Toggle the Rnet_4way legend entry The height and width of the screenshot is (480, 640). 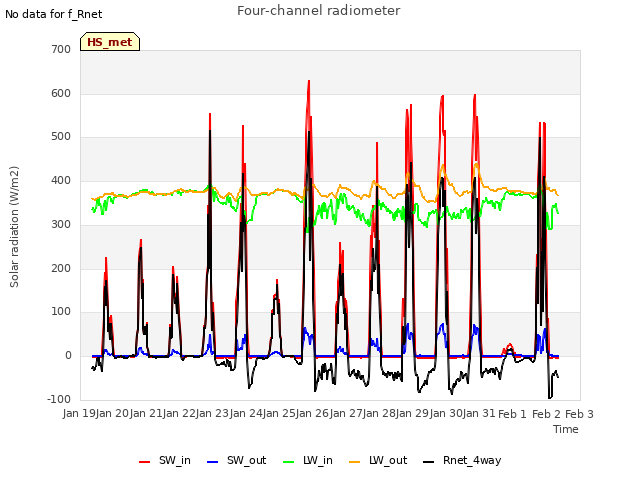[x=462, y=460]
